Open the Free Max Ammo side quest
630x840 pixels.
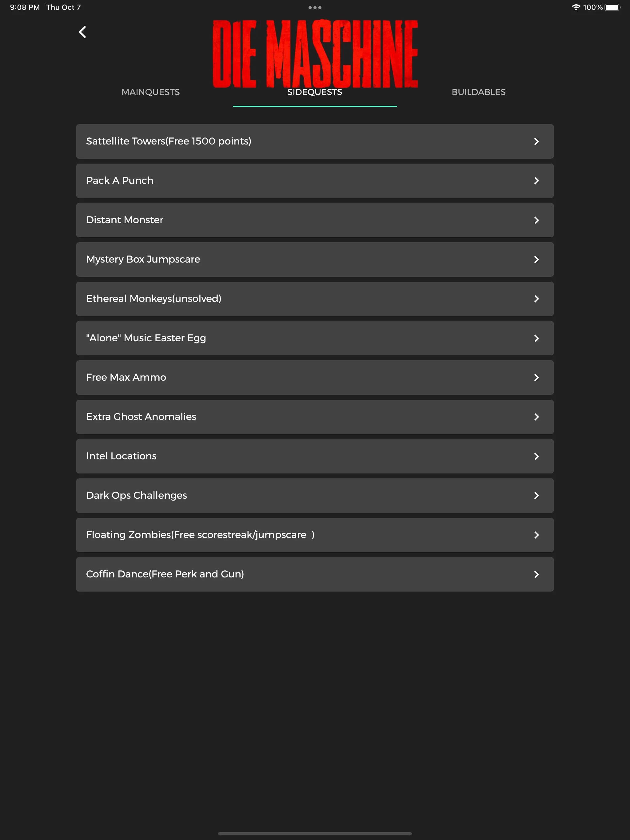pos(315,378)
